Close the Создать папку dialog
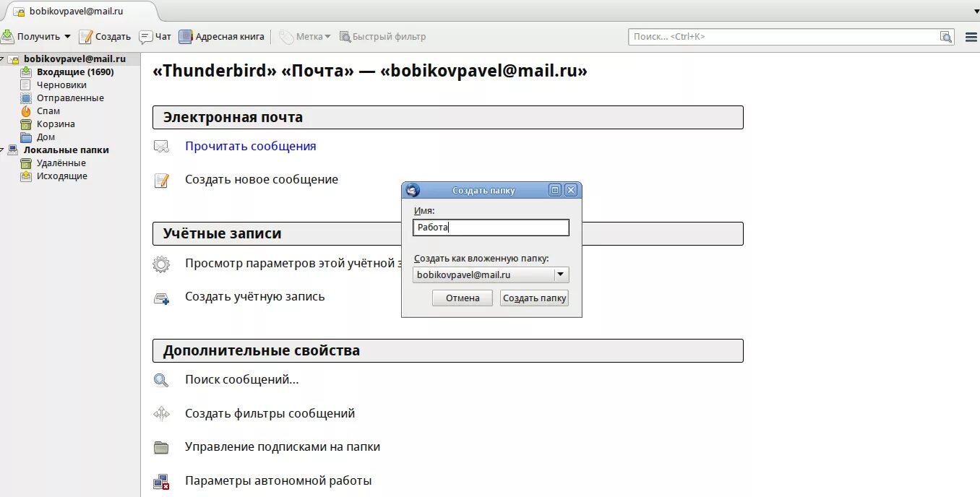This screenshot has height=497, width=980. (x=571, y=190)
